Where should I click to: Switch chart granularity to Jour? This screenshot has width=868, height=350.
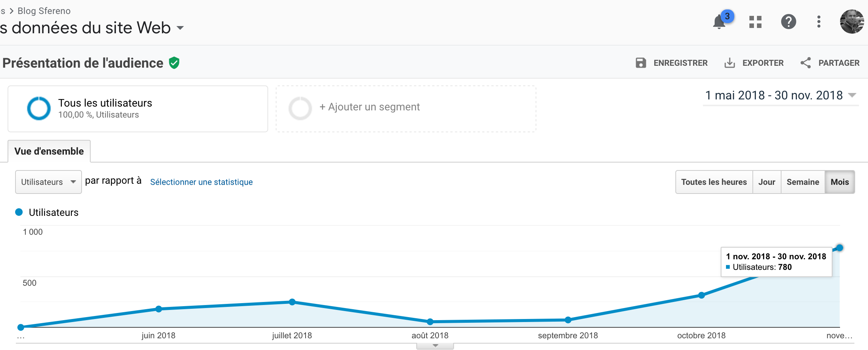coord(766,182)
